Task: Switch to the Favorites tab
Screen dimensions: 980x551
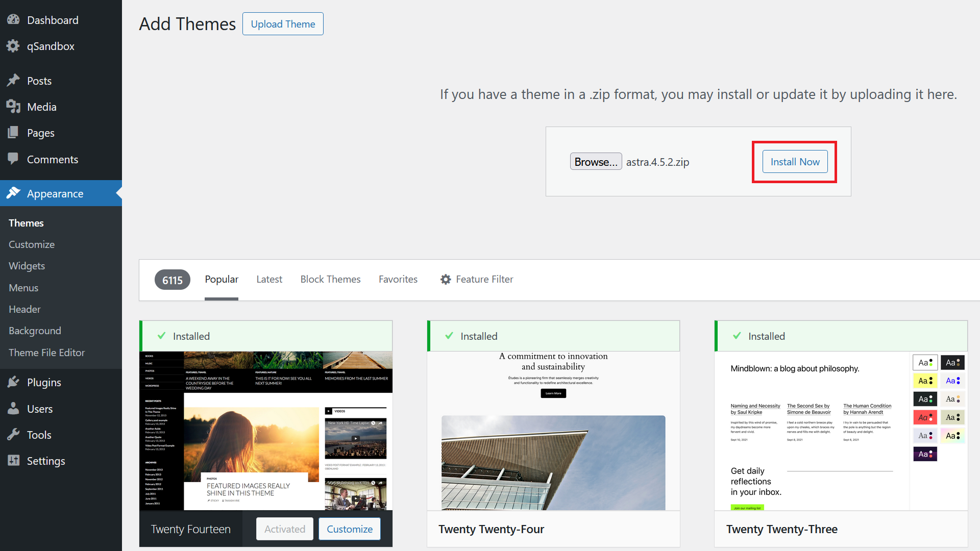Action: click(398, 280)
